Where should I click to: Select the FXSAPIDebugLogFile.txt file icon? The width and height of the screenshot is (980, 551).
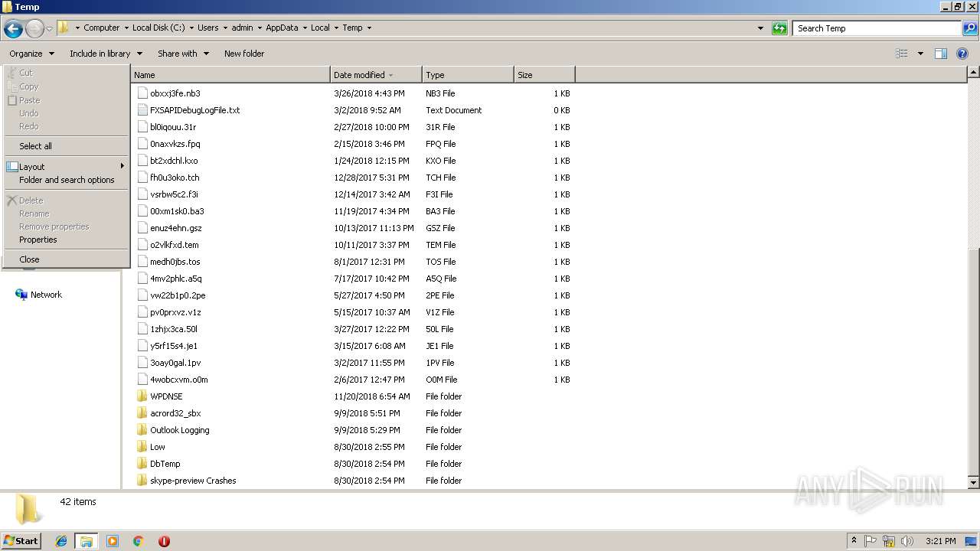click(x=142, y=110)
